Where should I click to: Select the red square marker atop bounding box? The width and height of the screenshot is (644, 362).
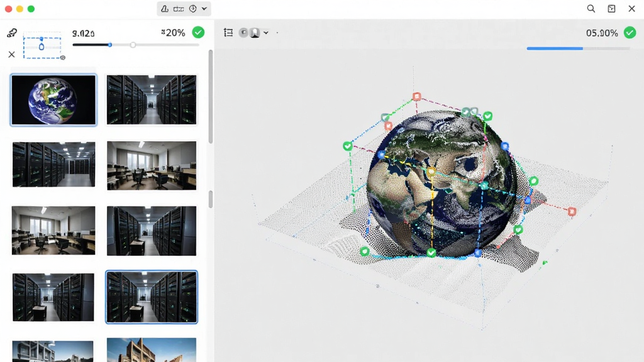click(417, 96)
